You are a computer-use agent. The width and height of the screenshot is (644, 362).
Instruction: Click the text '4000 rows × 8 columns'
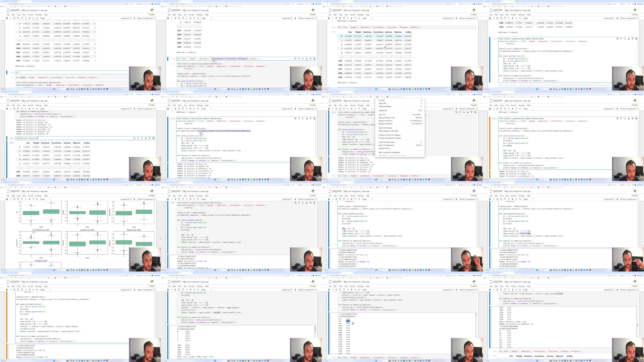pyautogui.click(x=25, y=66)
